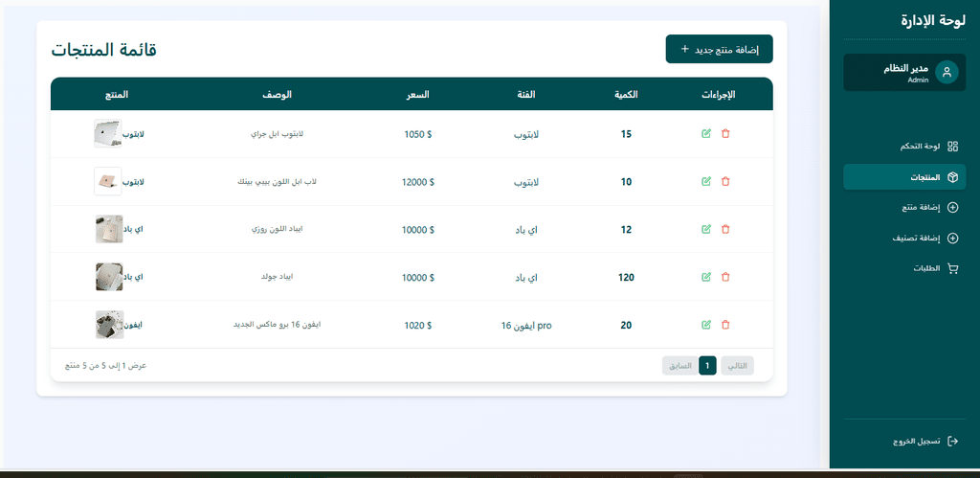Select المنتجات in the sidebar menu

coord(904,177)
